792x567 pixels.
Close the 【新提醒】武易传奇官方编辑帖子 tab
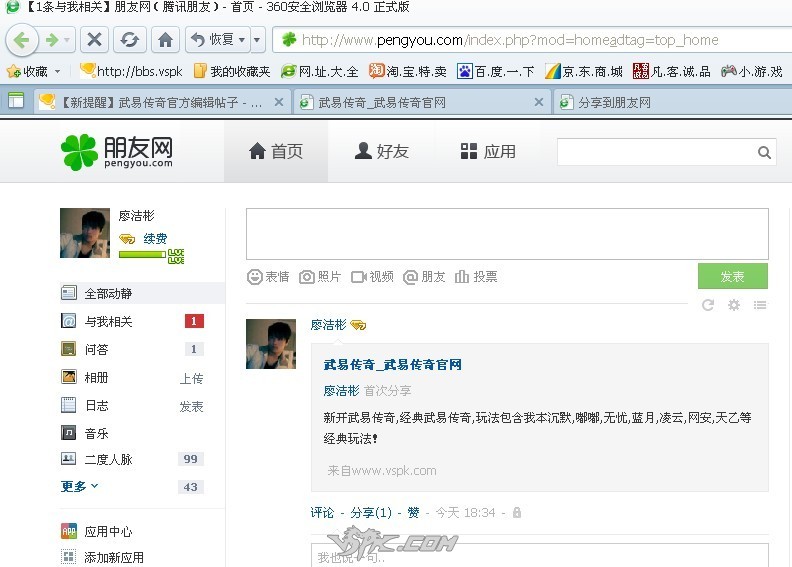pos(278,102)
